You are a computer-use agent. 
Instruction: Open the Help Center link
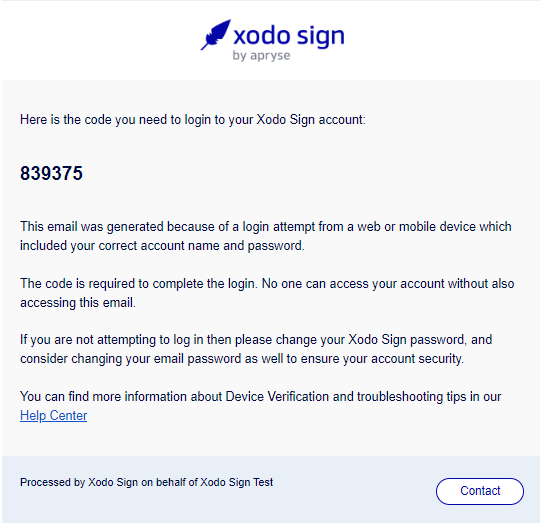[x=53, y=415]
